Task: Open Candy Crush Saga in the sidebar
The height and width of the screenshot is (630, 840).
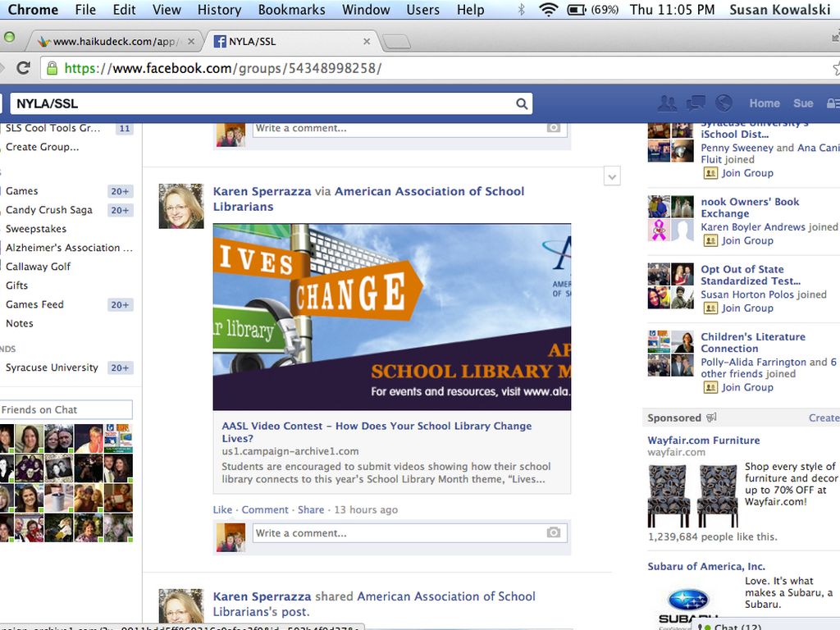Action: pyautogui.click(x=49, y=210)
